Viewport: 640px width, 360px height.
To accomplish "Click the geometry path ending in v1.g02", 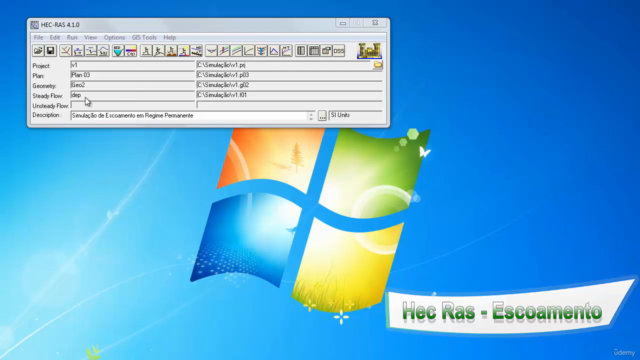I will coord(289,85).
